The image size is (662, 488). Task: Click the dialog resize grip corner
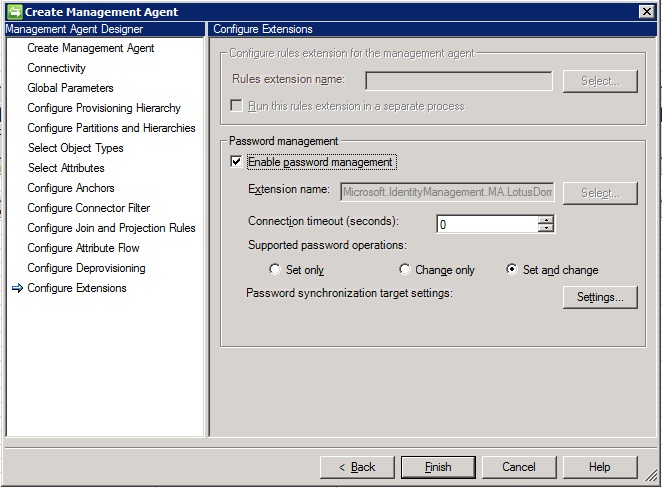[651, 476]
